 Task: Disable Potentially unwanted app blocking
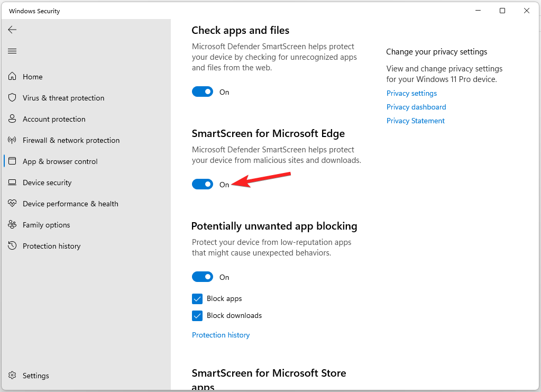point(203,277)
